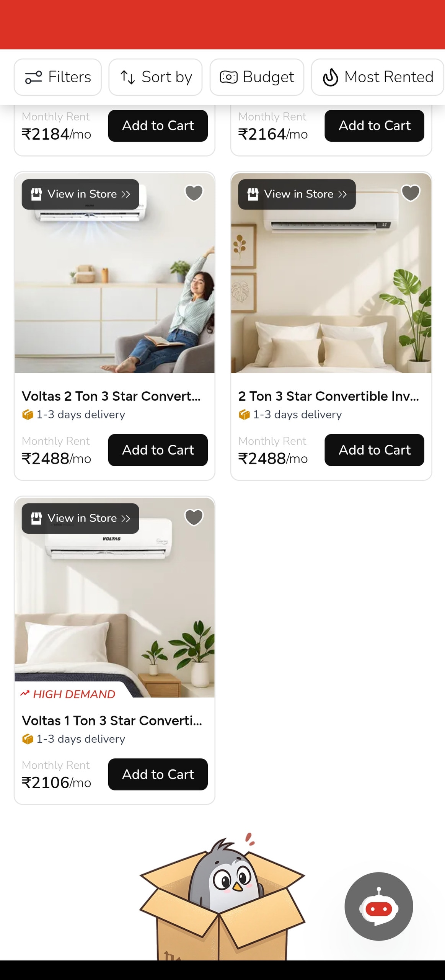The image size is (445, 980).
Task: Tap View in Store on Voltas 2 Ton
Action: (80, 194)
